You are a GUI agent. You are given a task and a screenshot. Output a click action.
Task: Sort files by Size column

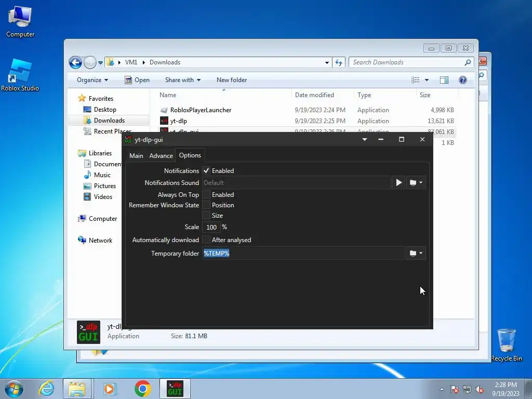pos(437,95)
